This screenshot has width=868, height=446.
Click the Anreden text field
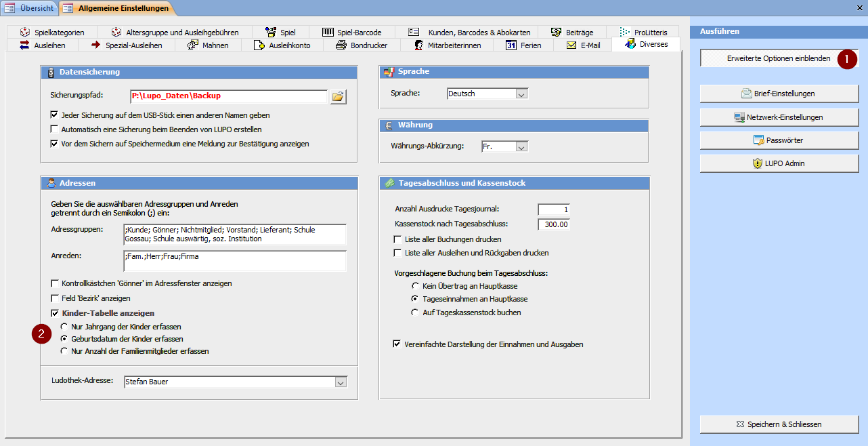[235, 261]
